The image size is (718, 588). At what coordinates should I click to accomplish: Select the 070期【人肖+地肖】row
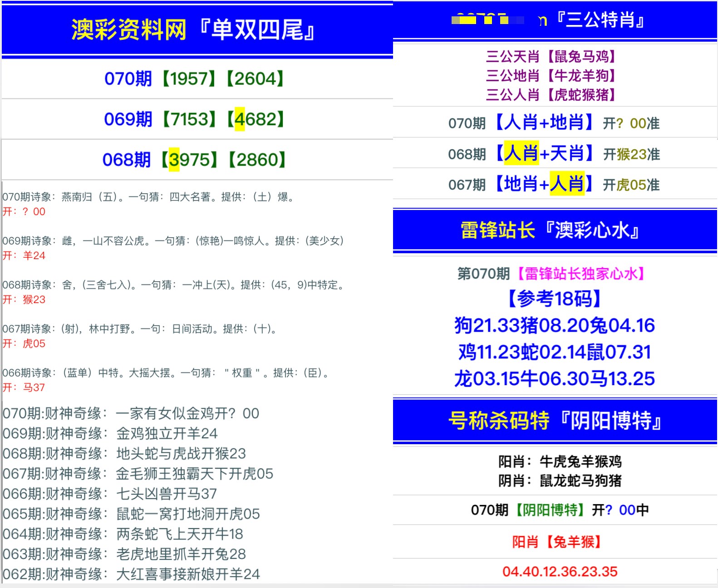pyautogui.click(x=554, y=123)
